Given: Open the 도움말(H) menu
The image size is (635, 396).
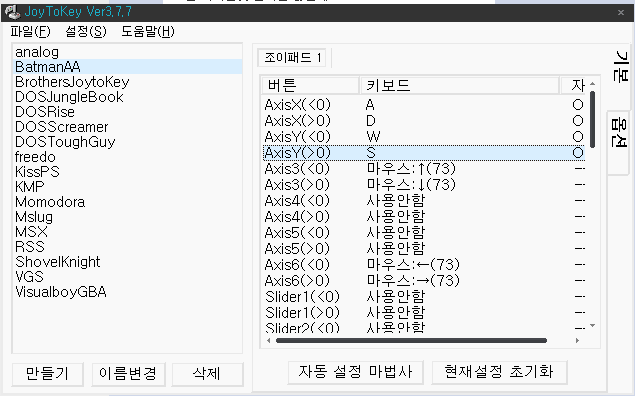Looking at the screenshot, I should pos(148,32).
